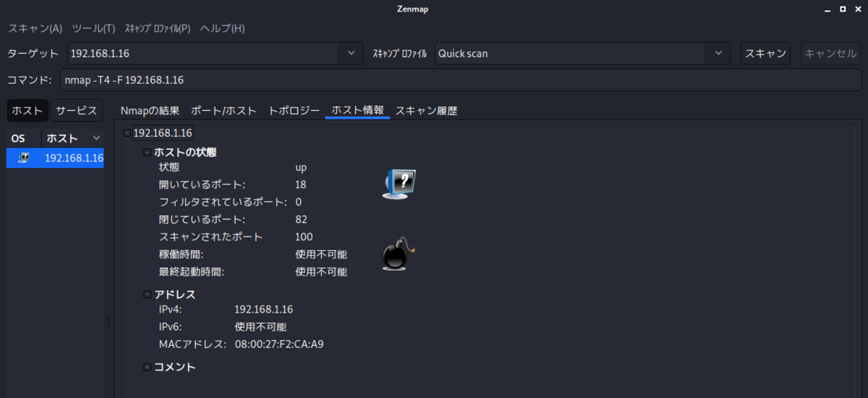868x398 pixels.
Task: Switch to the Nmapの結果 tab
Action: pyautogui.click(x=150, y=111)
